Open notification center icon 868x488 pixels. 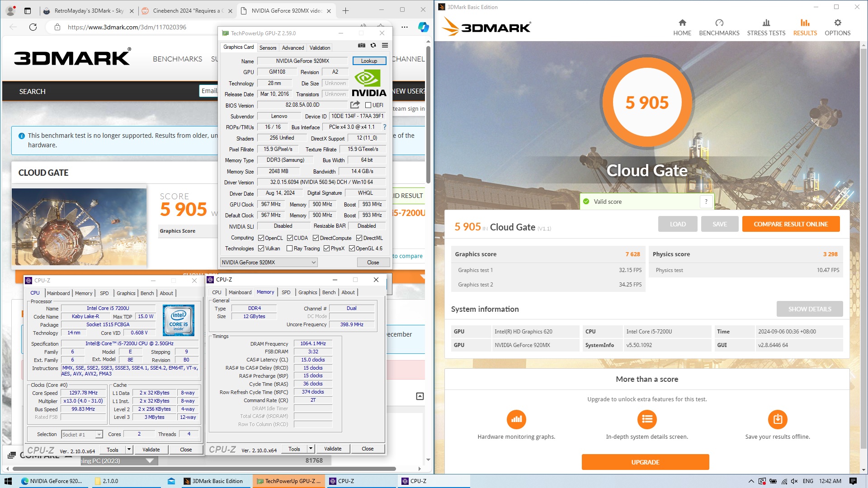853,481
